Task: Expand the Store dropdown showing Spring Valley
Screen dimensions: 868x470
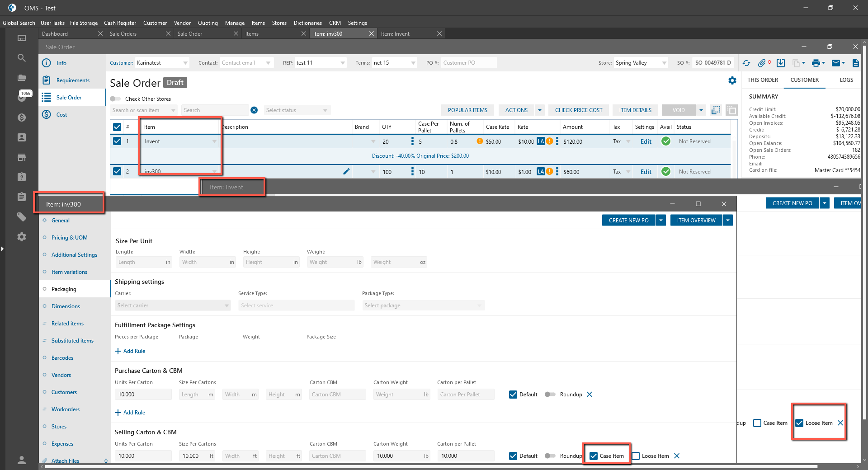Action: 664,63
